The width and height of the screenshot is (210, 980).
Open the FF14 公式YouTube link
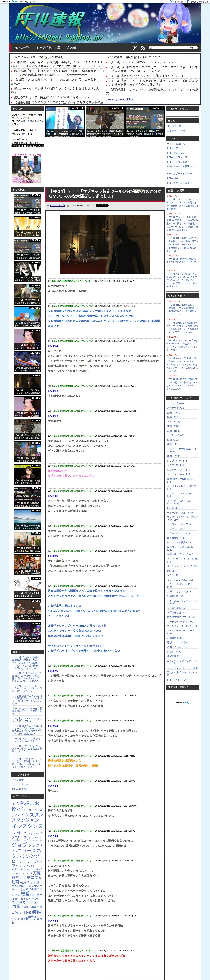pyautogui.click(x=177, y=162)
